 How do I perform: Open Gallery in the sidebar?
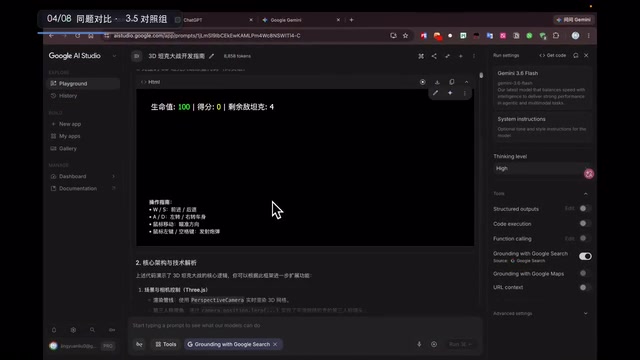68,149
